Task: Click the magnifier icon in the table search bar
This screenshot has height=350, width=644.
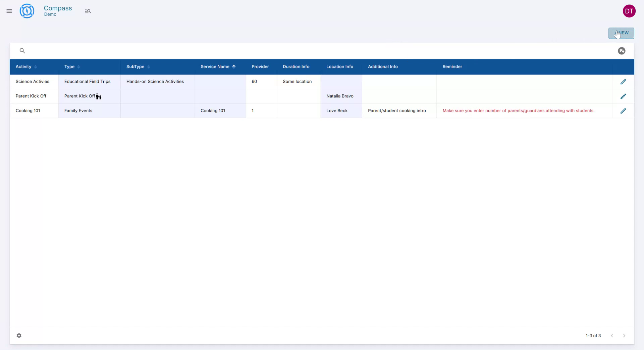Action: [22, 50]
